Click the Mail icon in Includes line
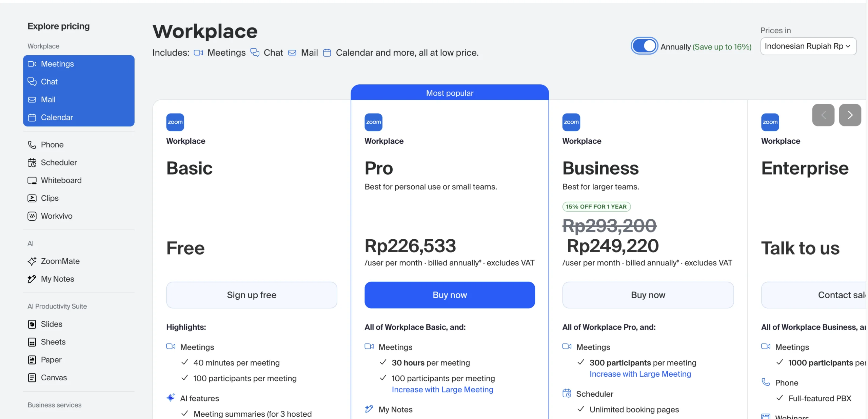The image size is (868, 419). (x=292, y=53)
